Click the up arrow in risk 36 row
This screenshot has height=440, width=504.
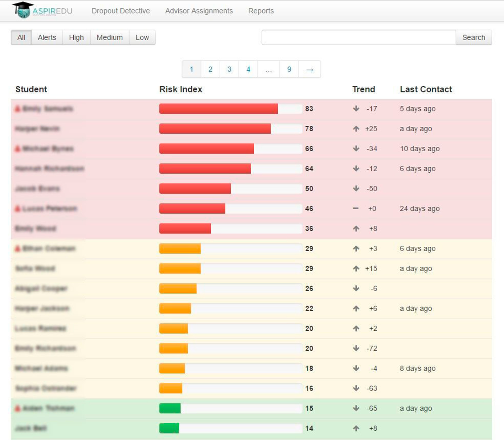point(356,229)
